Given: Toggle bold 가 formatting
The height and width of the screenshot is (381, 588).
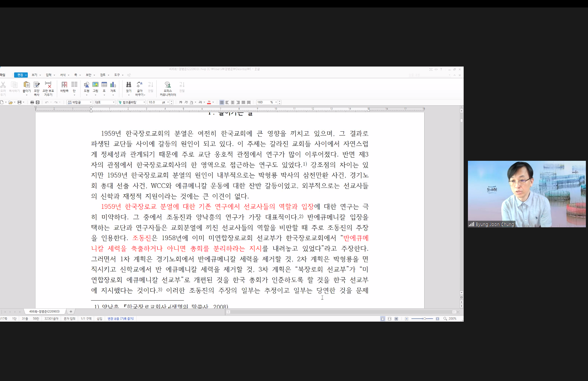Looking at the screenshot, I should tap(180, 102).
